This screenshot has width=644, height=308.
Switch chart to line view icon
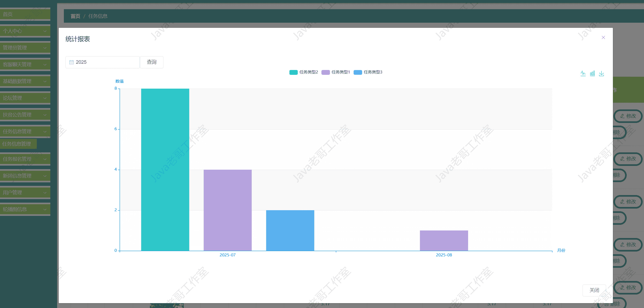(x=583, y=73)
